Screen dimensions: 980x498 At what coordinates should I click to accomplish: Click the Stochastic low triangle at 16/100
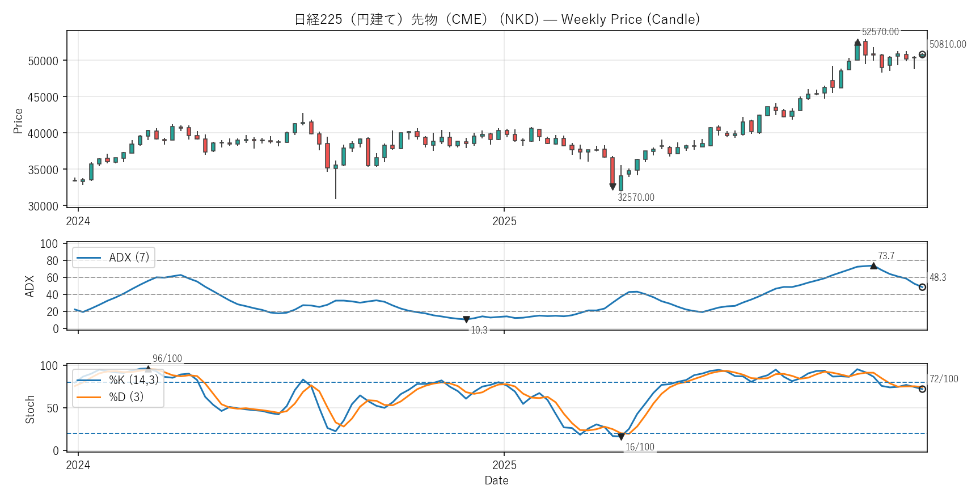[621, 437]
